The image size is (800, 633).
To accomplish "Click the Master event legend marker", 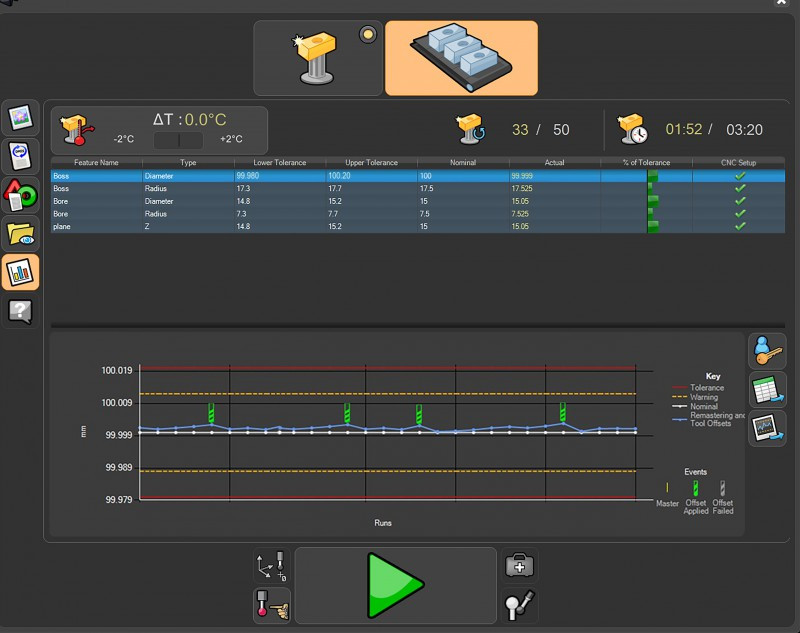I will (x=667, y=488).
